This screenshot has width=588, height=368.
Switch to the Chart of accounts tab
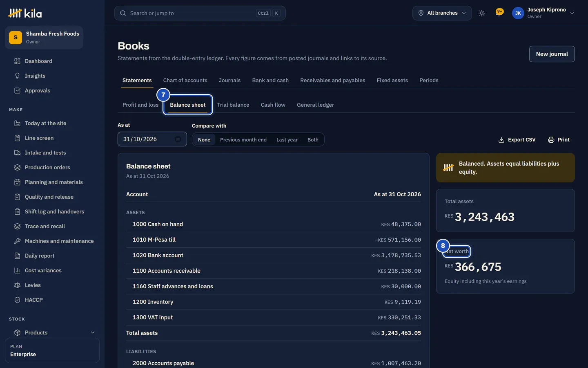(185, 80)
